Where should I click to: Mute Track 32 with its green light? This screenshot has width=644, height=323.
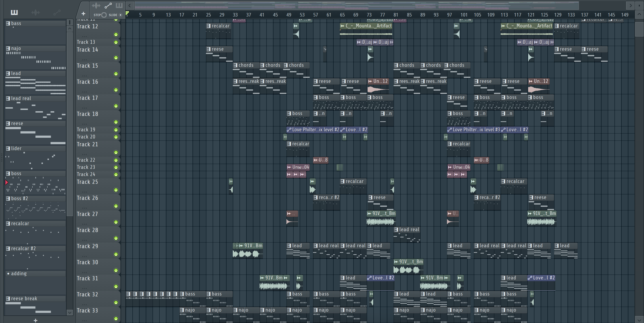coord(116,302)
